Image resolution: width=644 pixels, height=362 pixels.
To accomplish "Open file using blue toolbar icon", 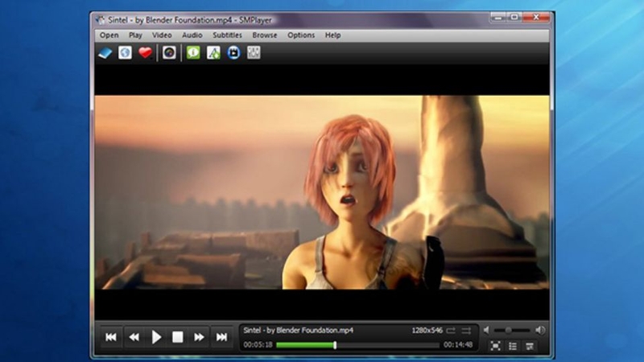I will coord(105,53).
